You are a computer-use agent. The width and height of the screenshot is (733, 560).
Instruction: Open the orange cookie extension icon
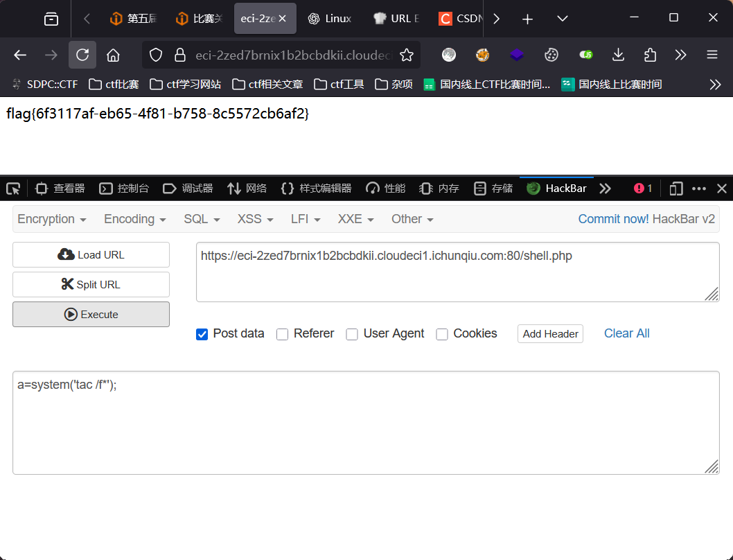482,55
